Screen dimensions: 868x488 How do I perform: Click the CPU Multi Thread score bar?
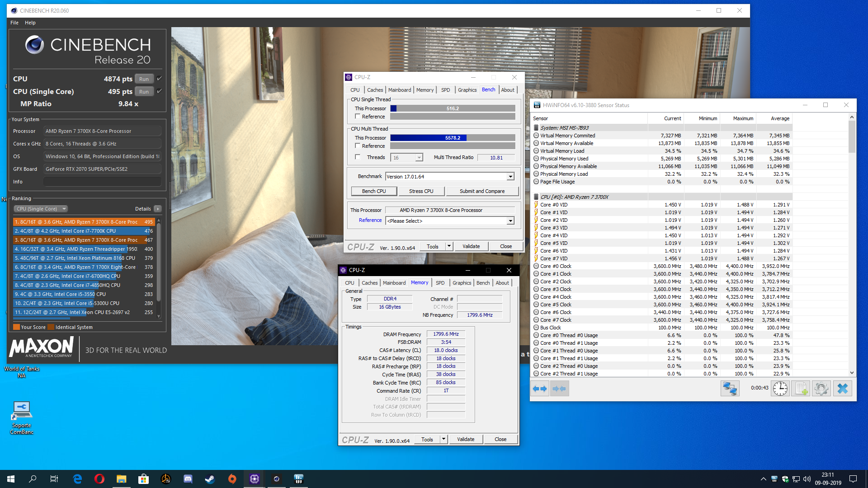pos(453,138)
